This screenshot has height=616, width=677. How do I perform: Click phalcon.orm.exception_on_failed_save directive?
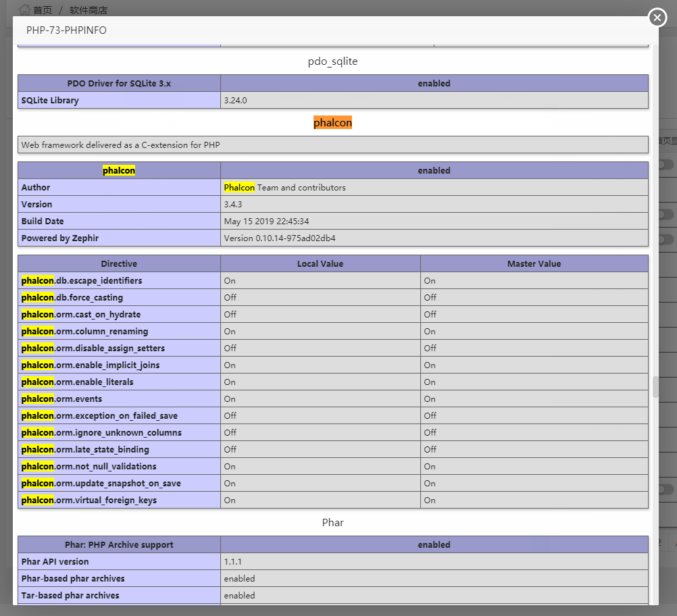pos(99,415)
